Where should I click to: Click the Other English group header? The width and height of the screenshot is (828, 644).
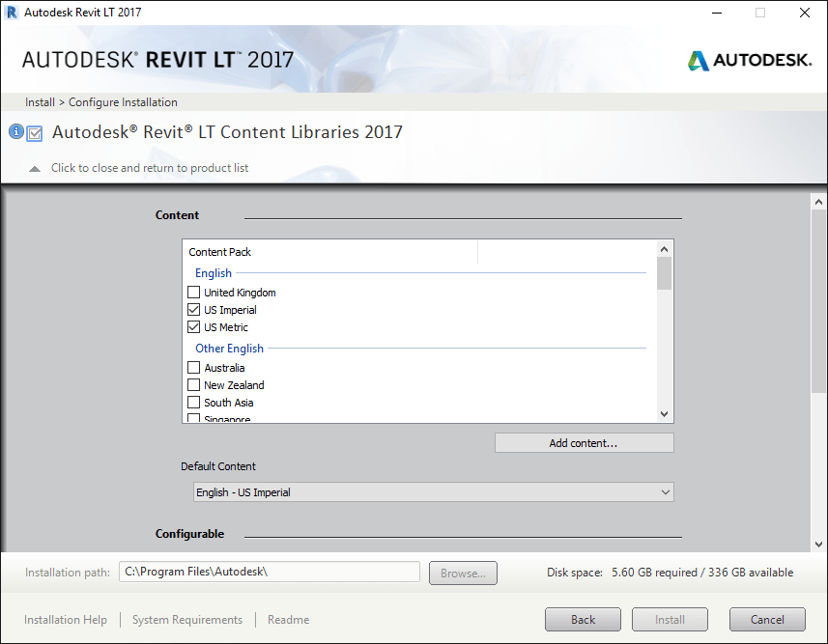pyautogui.click(x=229, y=349)
